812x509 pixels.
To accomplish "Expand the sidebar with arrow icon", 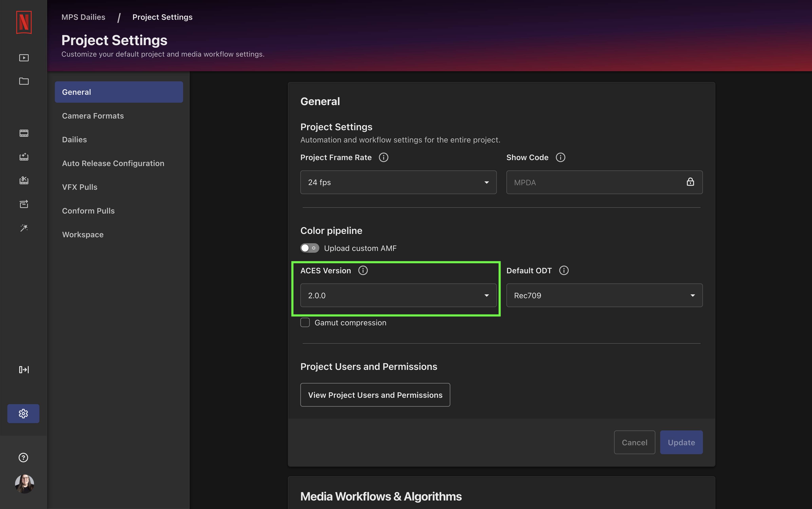I will [24, 370].
